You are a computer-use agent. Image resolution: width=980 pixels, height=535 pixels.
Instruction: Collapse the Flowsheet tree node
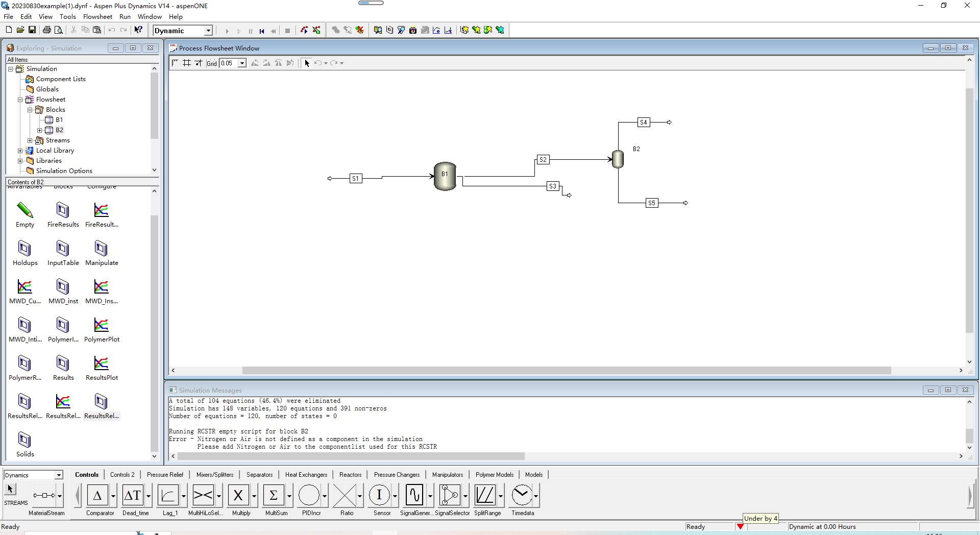click(x=20, y=100)
